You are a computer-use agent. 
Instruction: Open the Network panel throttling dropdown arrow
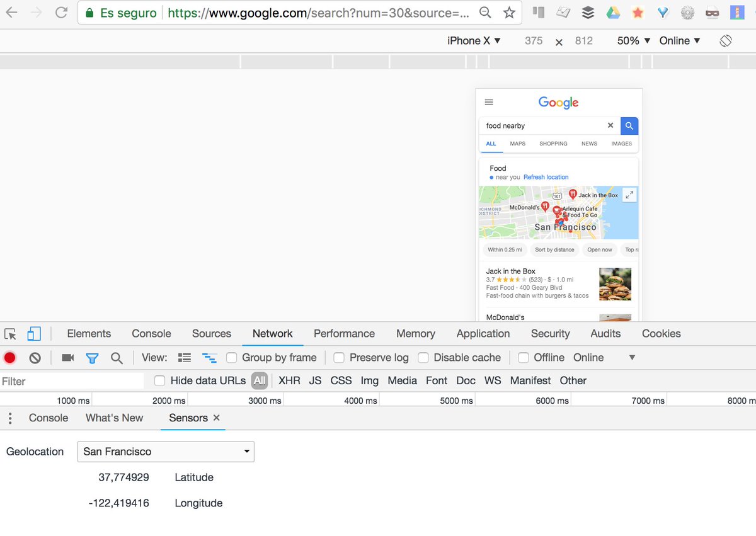(x=632, y=358)
